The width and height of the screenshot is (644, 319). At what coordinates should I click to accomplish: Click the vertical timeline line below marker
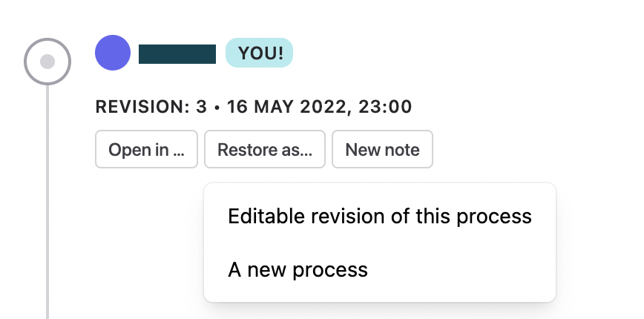click(47, 201)
